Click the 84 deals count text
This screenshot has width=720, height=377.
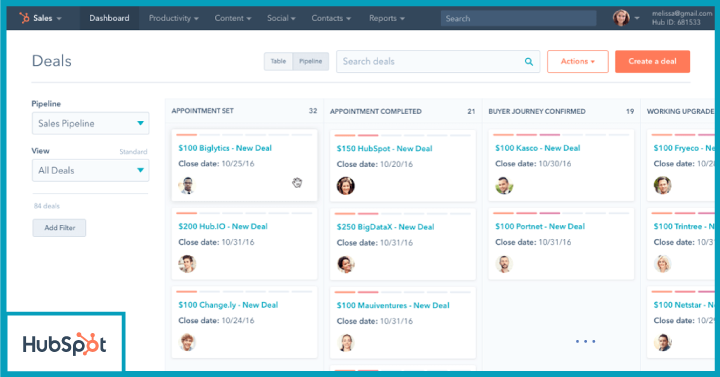[46, 206]
